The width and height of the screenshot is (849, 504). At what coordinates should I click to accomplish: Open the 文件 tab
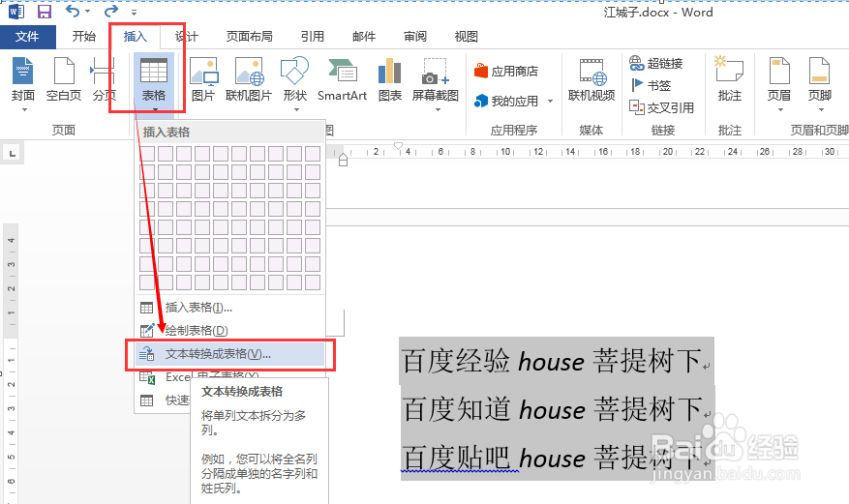coord(27,36)
